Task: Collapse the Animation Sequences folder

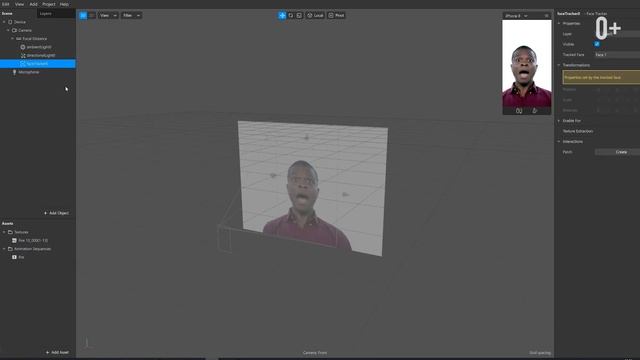Action: pyautogui.click(x=4, y=249)
